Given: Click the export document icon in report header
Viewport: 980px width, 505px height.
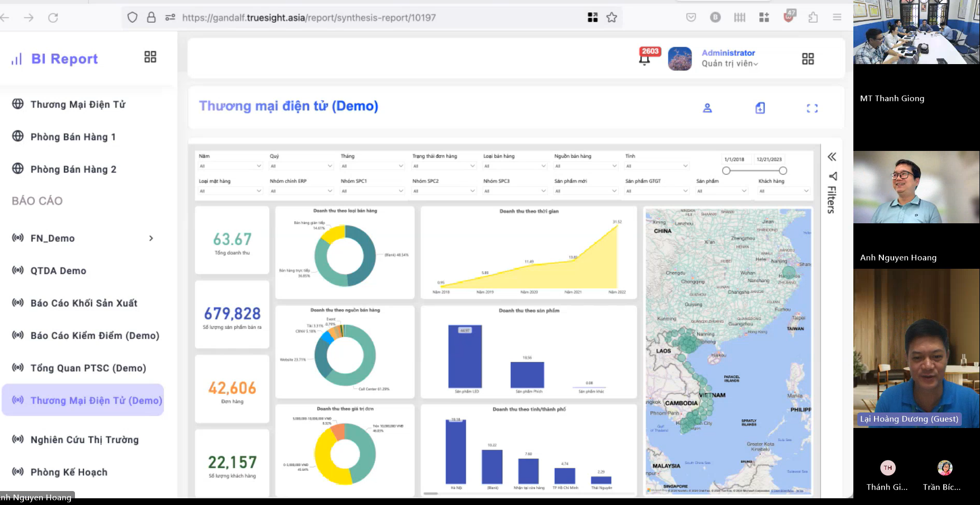Looking at the screenshot, I should pyautogui.click(x=760, y=108).
